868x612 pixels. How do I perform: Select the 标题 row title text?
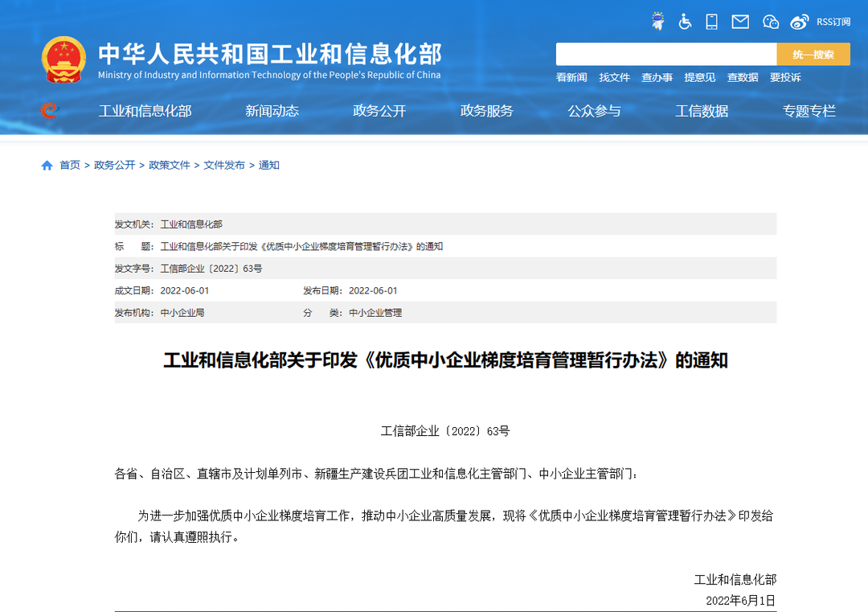(301, 246)
